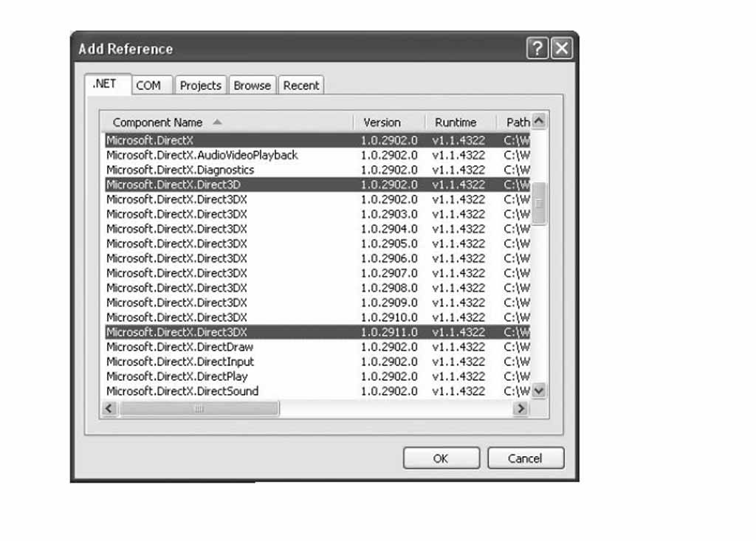The width and height of the screenshot is (756, 541).
Task: Click the Version column header
Action: click(x=389, y=123)
